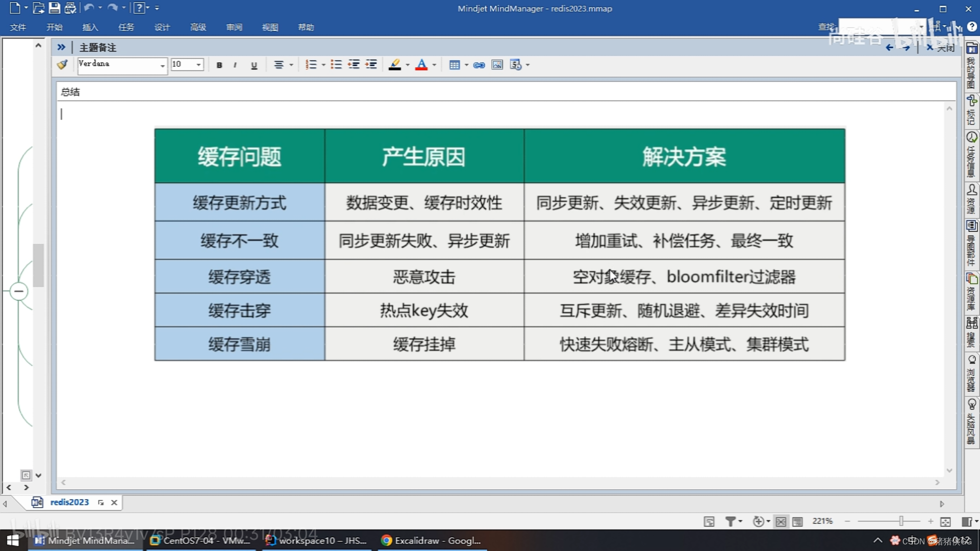Open the task pane toggle in status bar
This screenshot has width=980, height=551.
click(968, 521)
